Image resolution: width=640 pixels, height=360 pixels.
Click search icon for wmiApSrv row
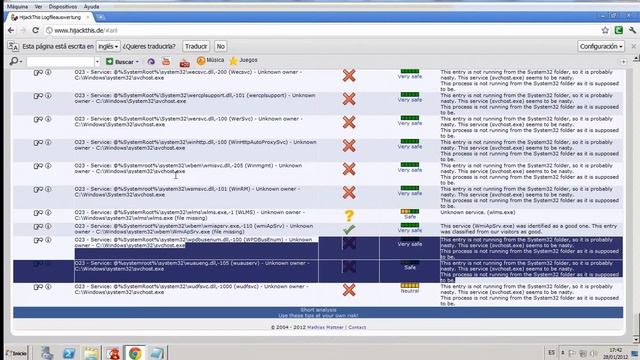point(38,227)
